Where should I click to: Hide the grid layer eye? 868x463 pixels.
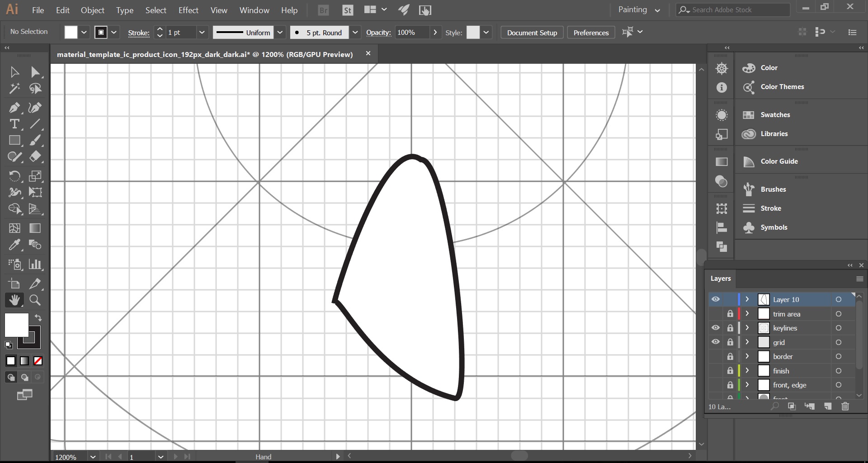pyautogui.click(x=716, y=342)
